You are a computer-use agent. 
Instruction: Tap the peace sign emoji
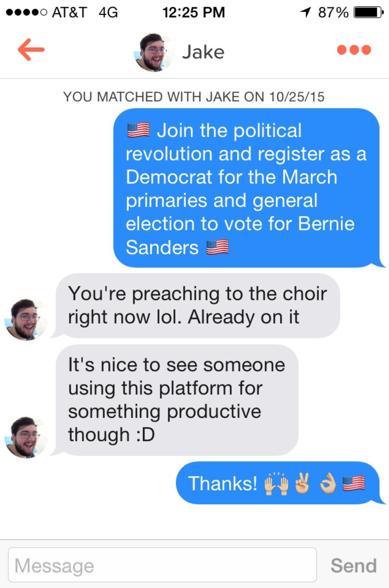[x=302, y=483]
